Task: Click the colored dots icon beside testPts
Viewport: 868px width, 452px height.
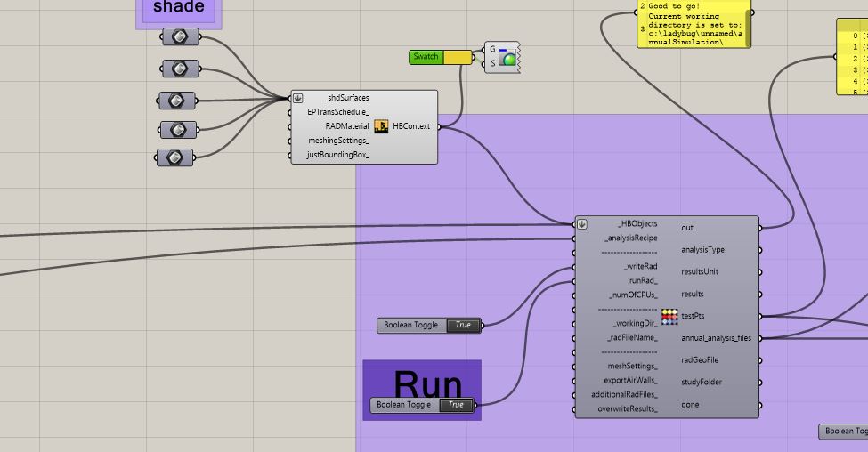Action: click(x=669, y=317)
